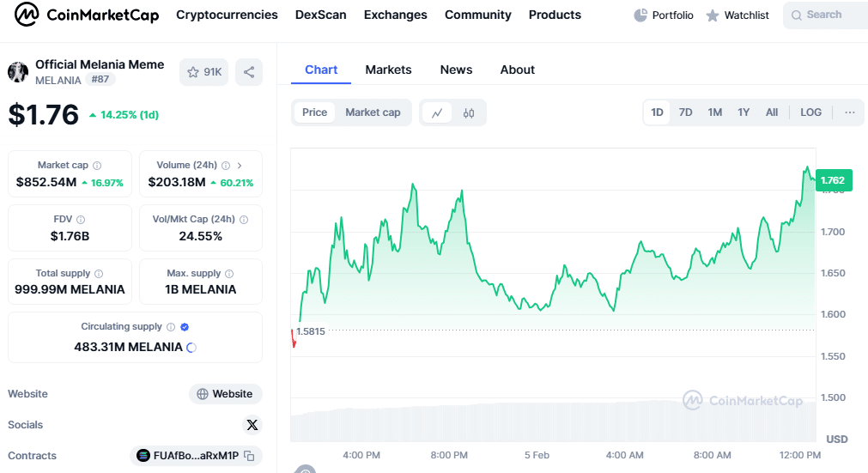The image size is (868, 473).
Task: Click the $1.76 price value
Action: click(44, 114)
